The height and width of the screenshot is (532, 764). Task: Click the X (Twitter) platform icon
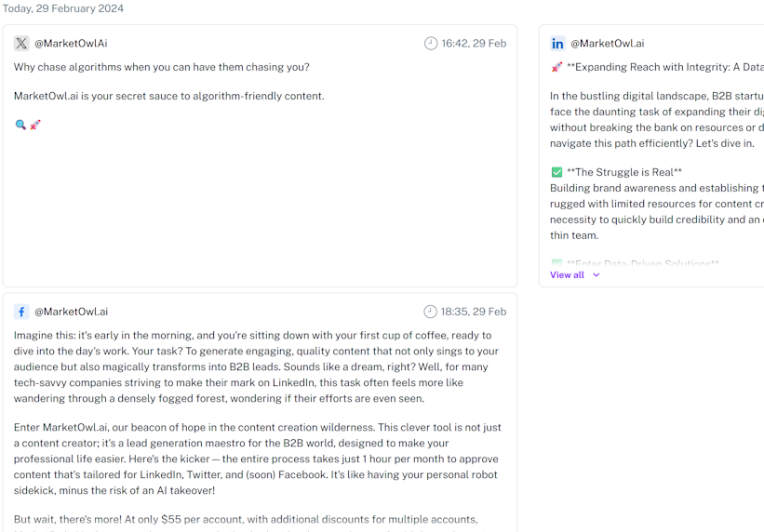click(x=21, y=44)
